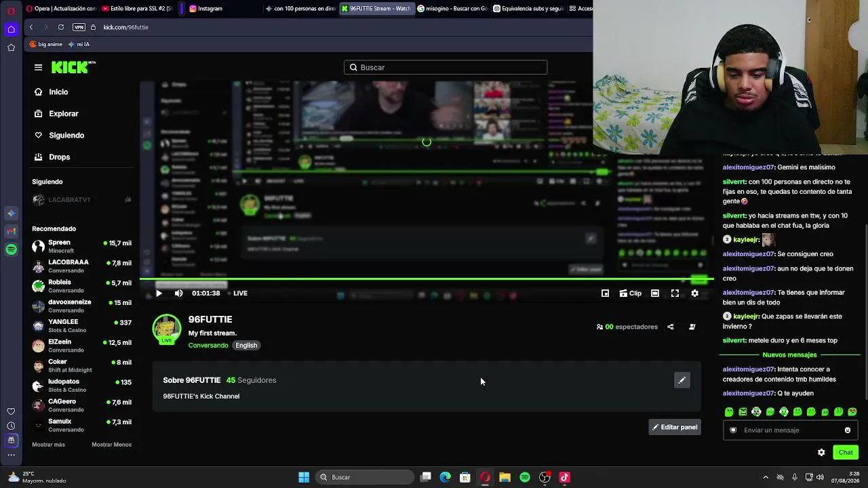Switch to Equivalencia subs tab

pos(528,9)
